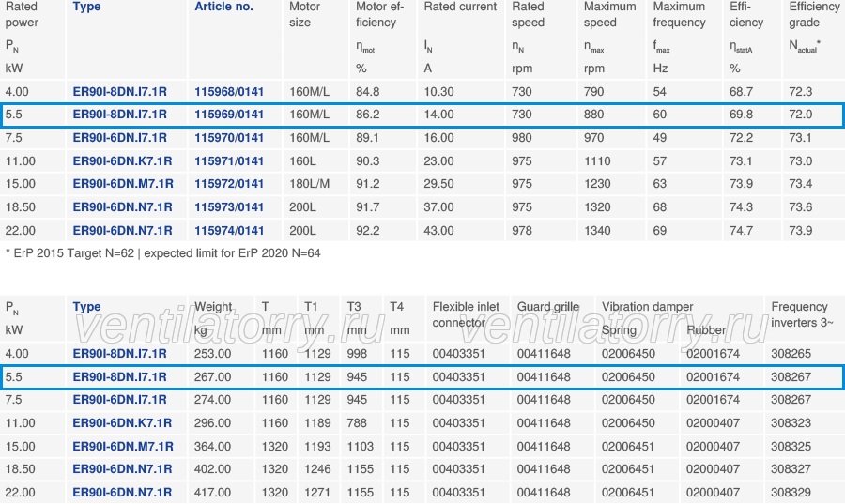This screenshot has width=845, height=504.
Task: Select maximum speed value 1110
Action: point(597,161)
